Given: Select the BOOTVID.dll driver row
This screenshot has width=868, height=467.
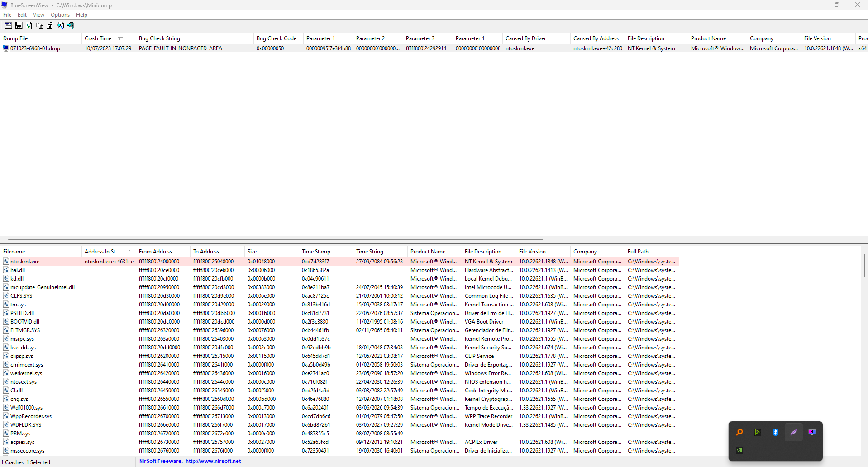Looking at the screenshot, I should pos(339,322).
